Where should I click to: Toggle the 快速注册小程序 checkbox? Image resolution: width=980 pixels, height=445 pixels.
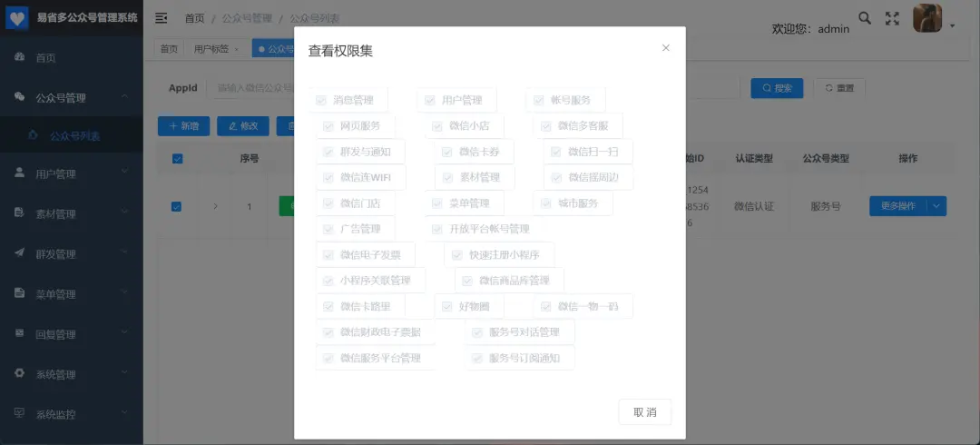tap(456, 254)
